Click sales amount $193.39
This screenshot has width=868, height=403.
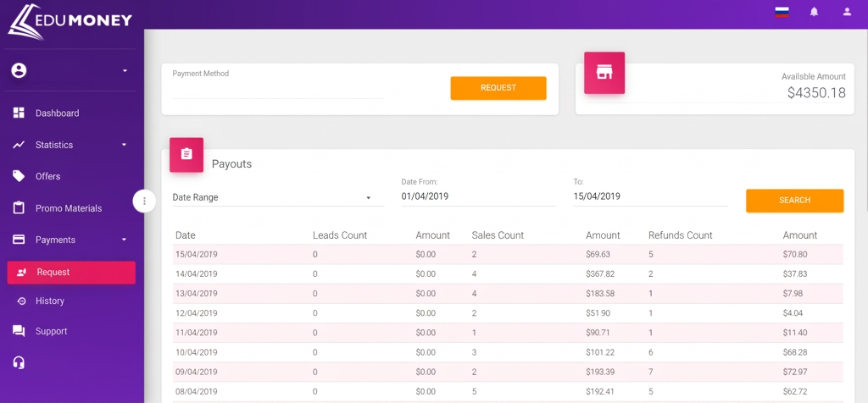click(x=600, y=372)
